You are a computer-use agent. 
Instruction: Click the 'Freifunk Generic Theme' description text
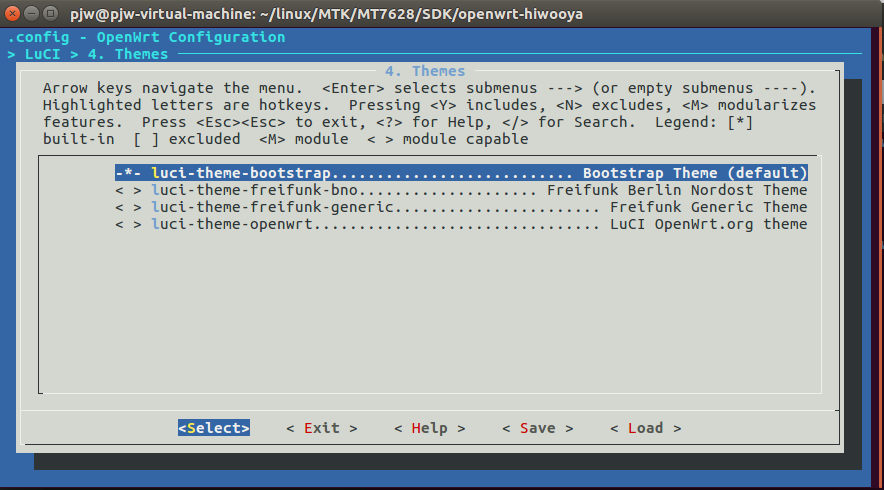point(709,207)
